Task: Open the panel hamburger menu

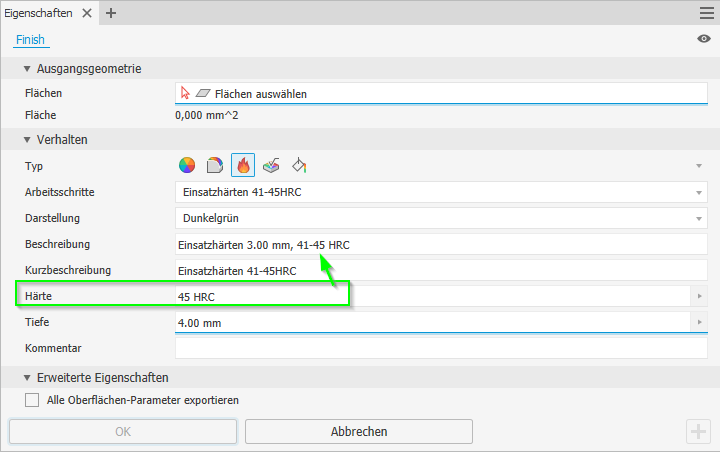Action: click(x=707, y=13)
